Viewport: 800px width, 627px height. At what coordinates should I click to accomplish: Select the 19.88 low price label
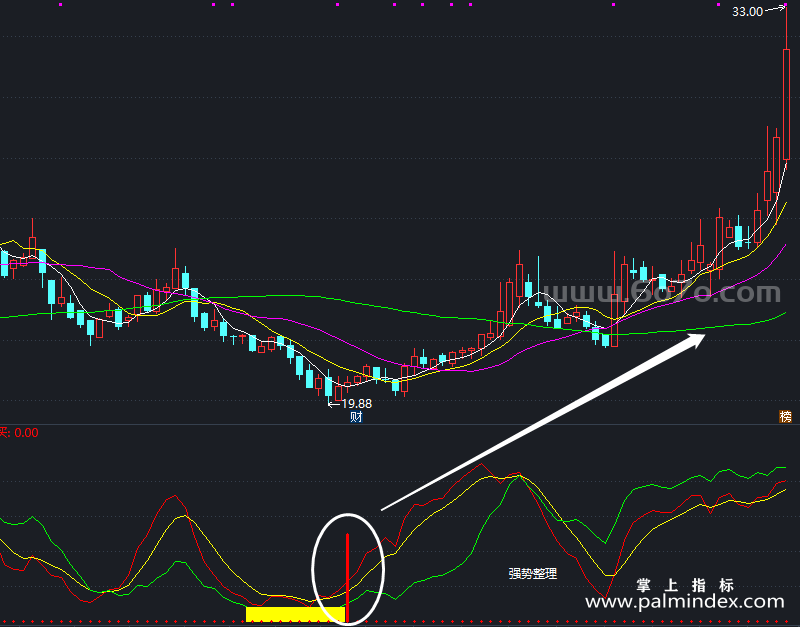pyautogui.click(x=357, y=404)
